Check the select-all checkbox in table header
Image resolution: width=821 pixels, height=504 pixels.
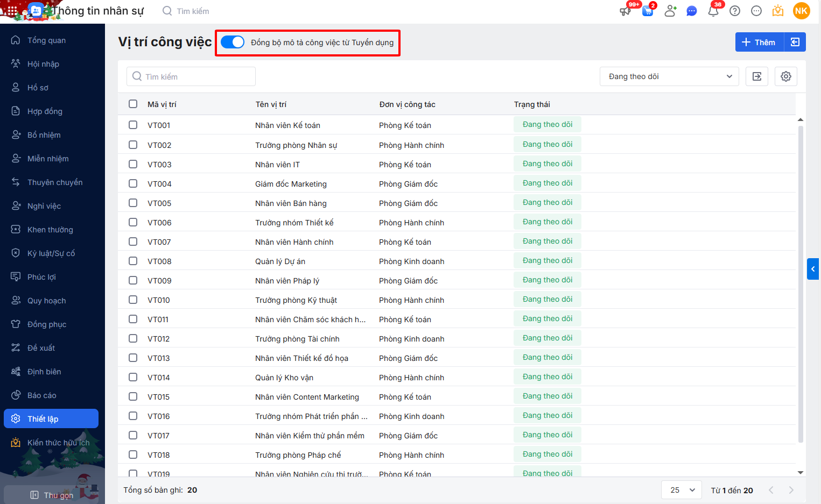pyautogui.click(x=133, y=104)
